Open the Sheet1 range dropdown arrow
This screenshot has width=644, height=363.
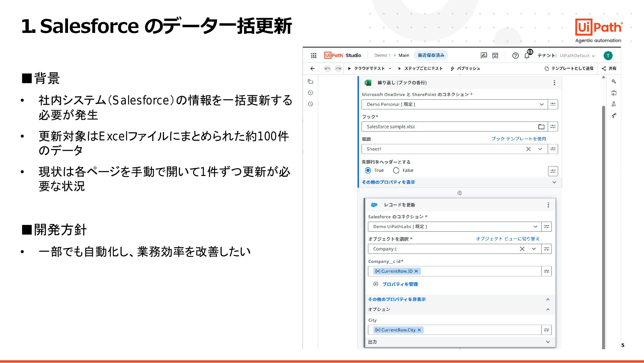[540, 149]
